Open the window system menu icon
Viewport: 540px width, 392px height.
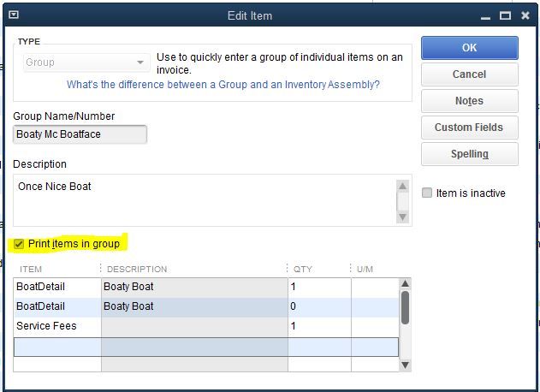click(14, 15)
